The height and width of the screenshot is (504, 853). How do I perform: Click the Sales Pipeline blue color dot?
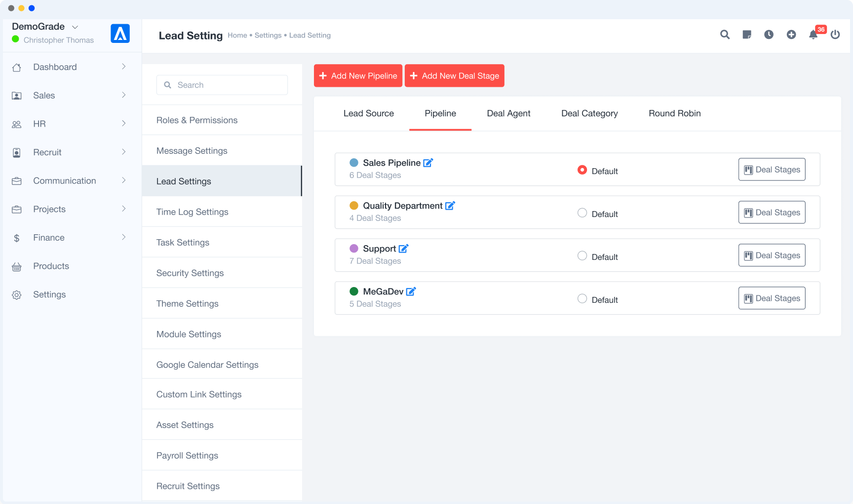tap(354, 163)
